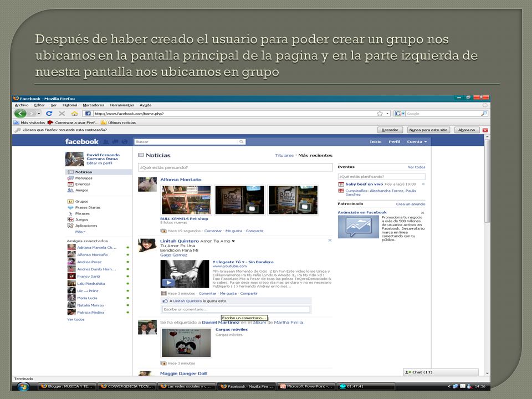The image size is (532, 399).
Task: Click the search magnifier in the Google box
Action: 484,114
